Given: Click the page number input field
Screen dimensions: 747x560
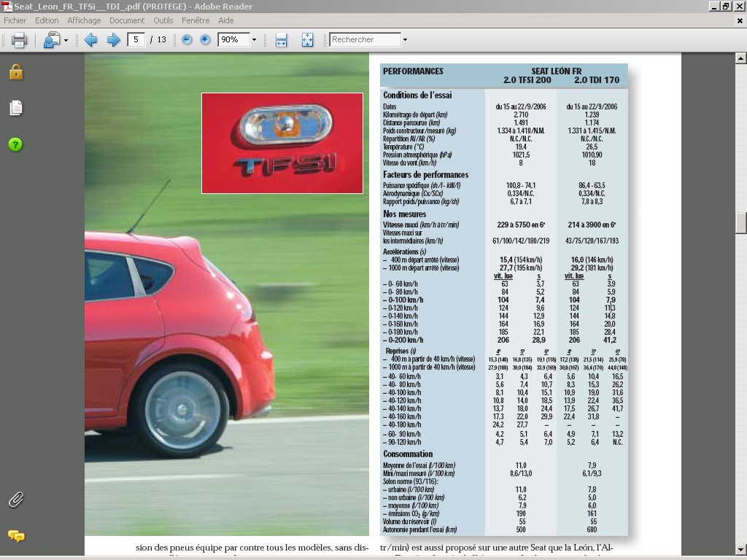Looking at the screenshot, I should click(x=136, y=40).
